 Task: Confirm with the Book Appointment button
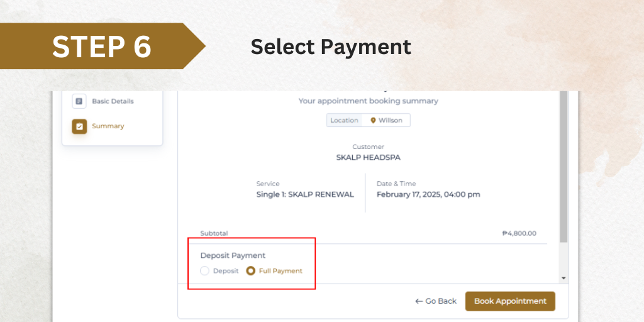click(x=510, y=301)
